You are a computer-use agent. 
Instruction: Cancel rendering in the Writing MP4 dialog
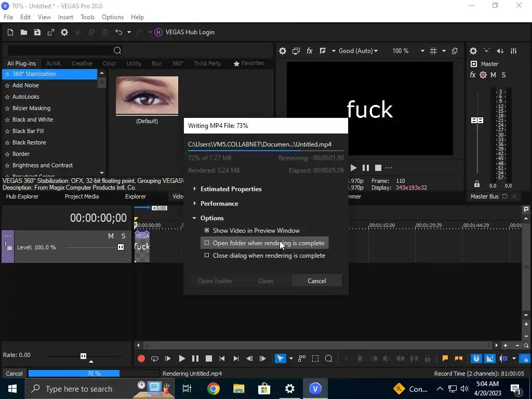coord(316,281)
